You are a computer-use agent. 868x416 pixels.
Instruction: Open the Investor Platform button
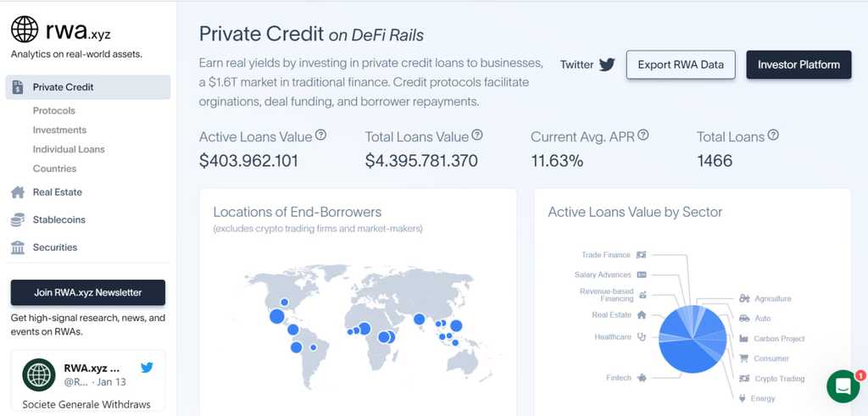click(x=798, y=64)
